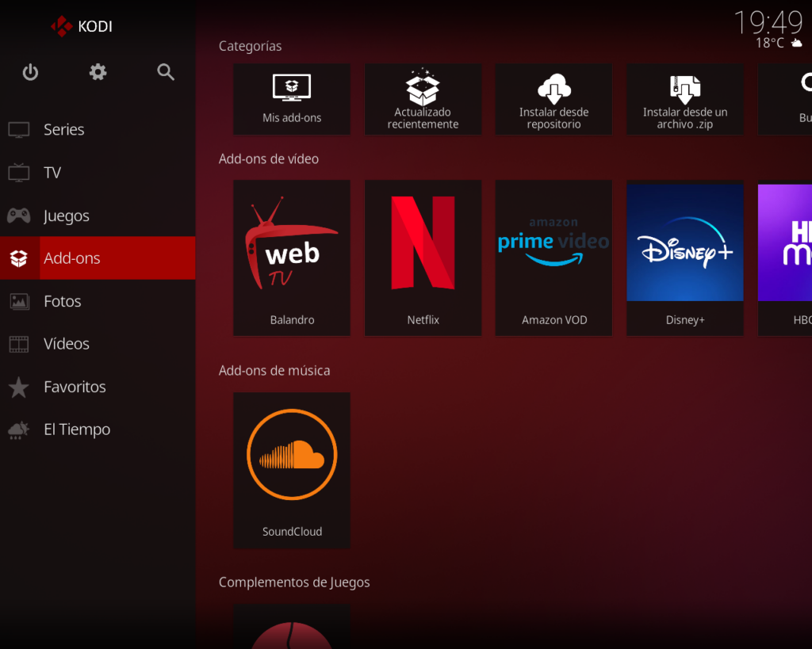Open settings via the gear icon
The width and height of the screenshot is (812, 649).
(x=98, y=73)
